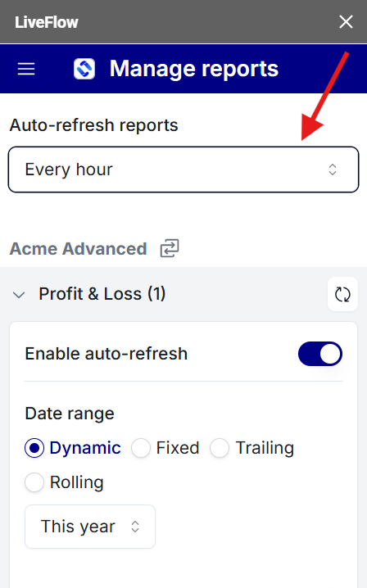This screenshot has width=367, height=588.
Task: Click the LiveFlow title text
Action: point(47,22)
